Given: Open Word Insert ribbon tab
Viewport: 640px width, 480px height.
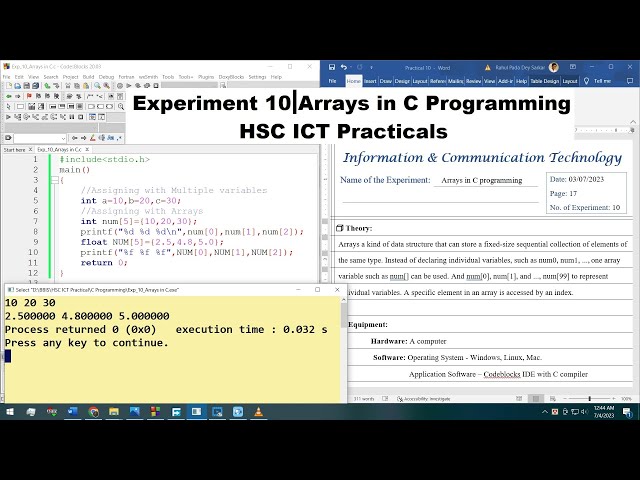Looking at the screenshot, I should [370, 81].
